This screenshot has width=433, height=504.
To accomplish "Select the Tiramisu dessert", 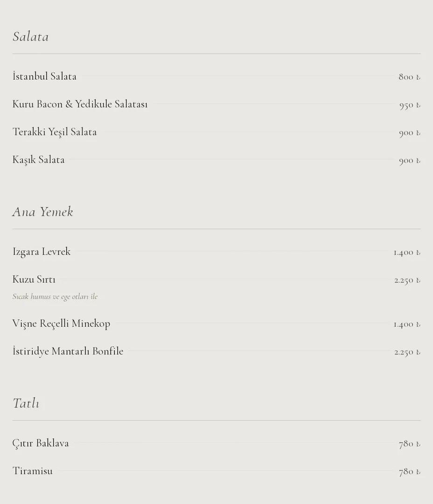I will [x=33, y=471].
